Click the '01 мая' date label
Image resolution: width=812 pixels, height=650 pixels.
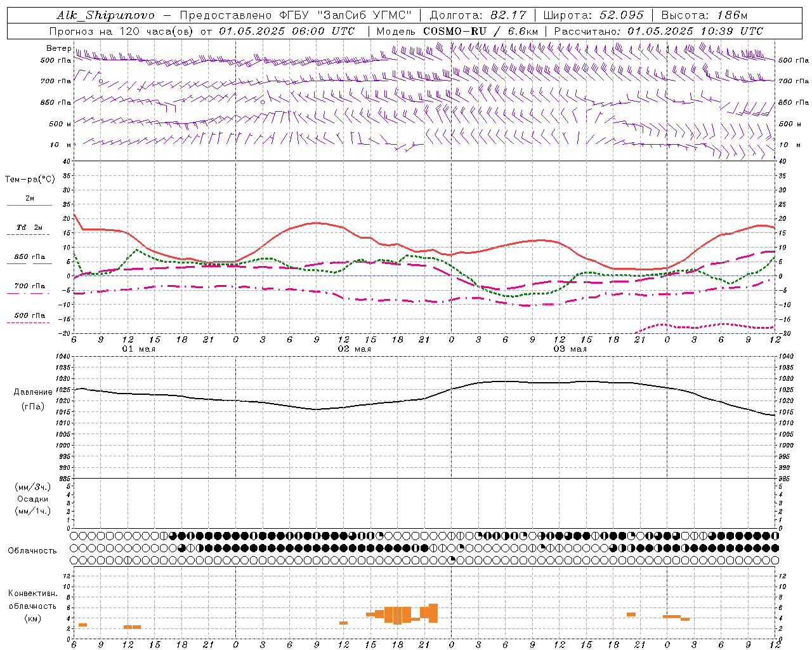click(x=138, y=349)
